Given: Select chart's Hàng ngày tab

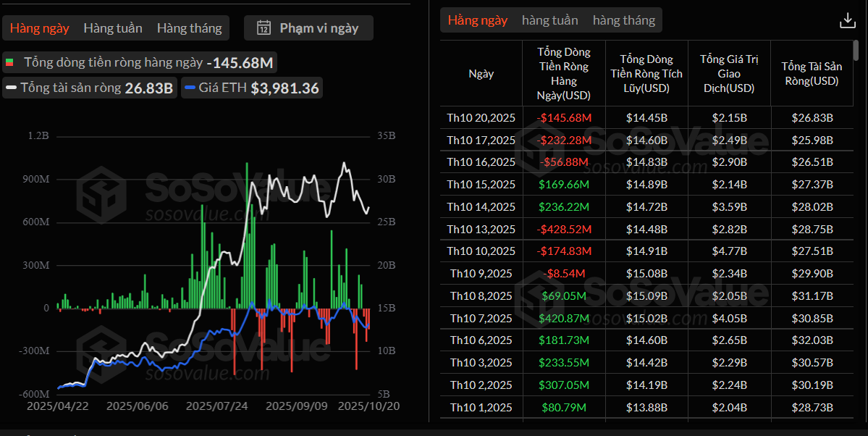Looking at the screenshot, I should [40, 28].
